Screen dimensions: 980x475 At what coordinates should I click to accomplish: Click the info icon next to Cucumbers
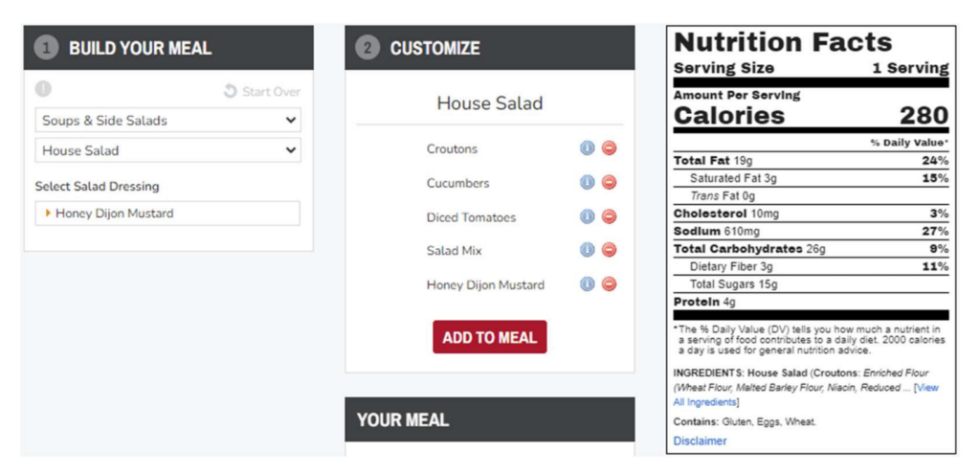tap(588, 183)
